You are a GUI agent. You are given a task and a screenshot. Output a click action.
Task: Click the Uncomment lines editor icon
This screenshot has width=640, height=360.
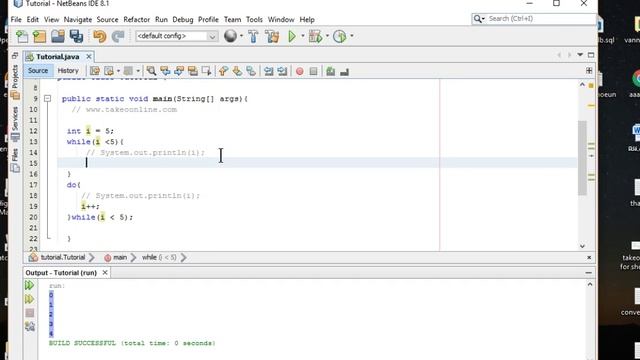pyautogui.click(x=344, y=72)
